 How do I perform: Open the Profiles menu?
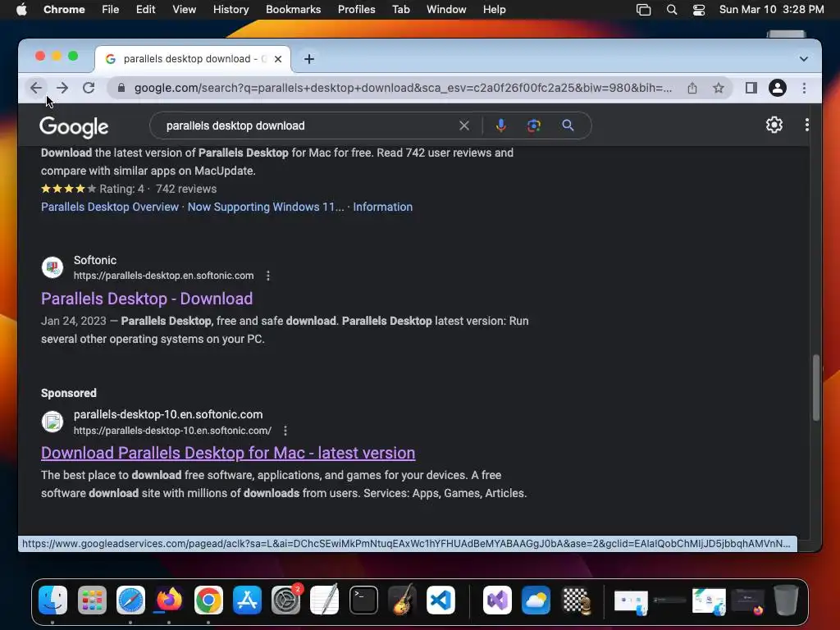[356, 10]
